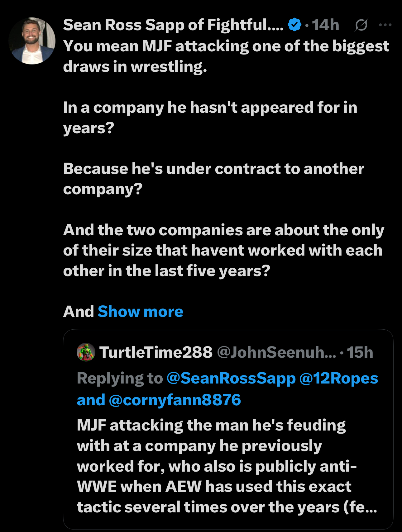Open the three-dot more options menu

pyautogui.click(x=385, y=25)
